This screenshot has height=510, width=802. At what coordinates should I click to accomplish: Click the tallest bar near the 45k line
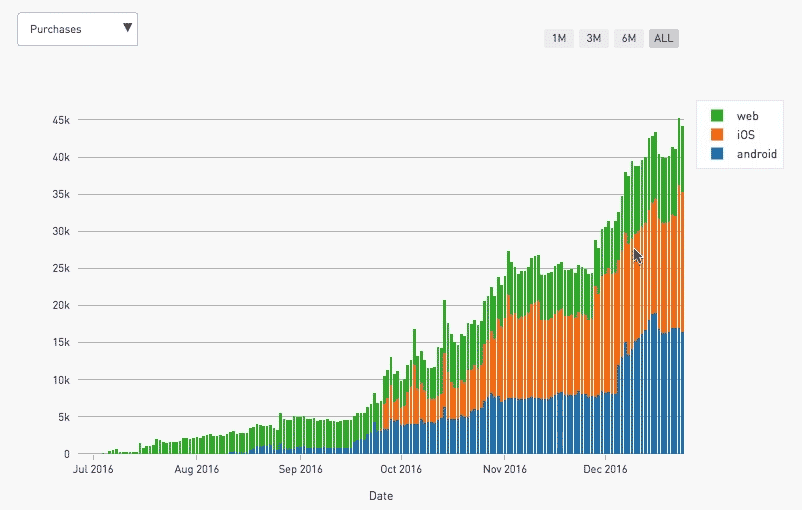click(x=679, y=286)
